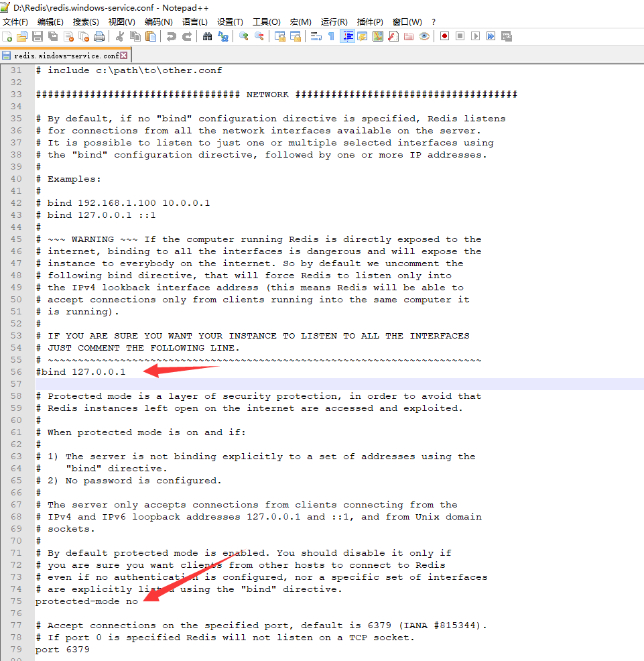
Task: Open the 编码(N) menu
Action: [x=158, y=22]
